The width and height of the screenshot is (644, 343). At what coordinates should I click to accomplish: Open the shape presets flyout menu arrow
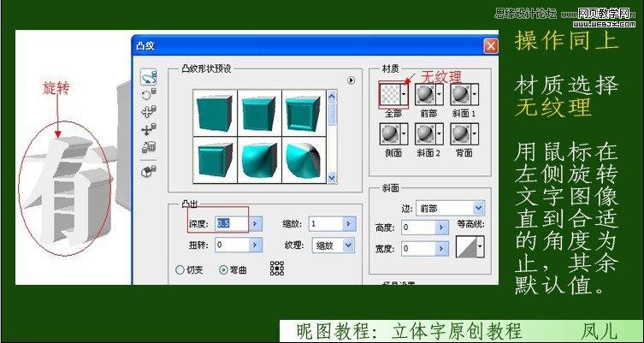352,80
